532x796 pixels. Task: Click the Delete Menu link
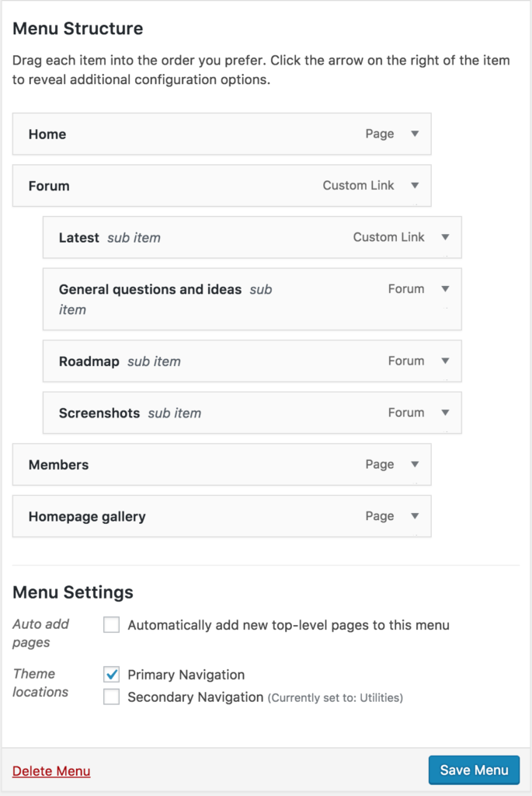50,771
